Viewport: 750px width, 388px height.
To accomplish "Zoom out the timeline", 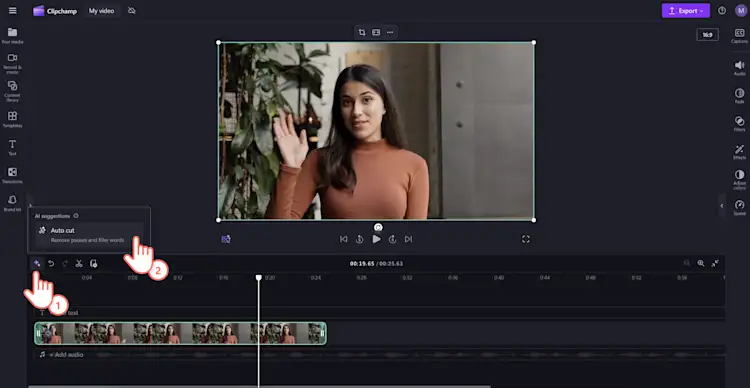I will point(686,263).
